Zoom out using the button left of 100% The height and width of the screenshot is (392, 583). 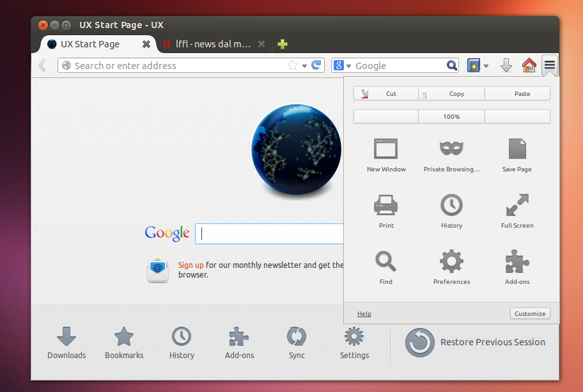[x=386, y=116]
